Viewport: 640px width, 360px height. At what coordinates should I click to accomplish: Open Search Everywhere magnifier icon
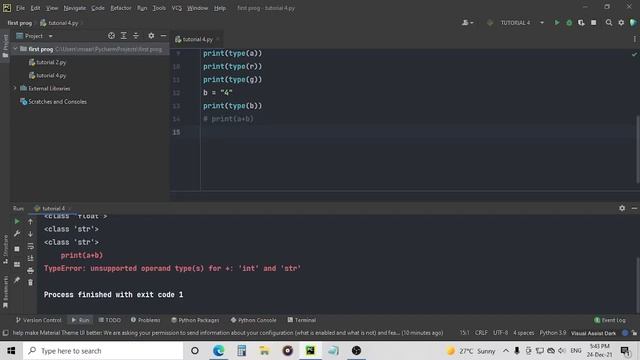(609, 23)
